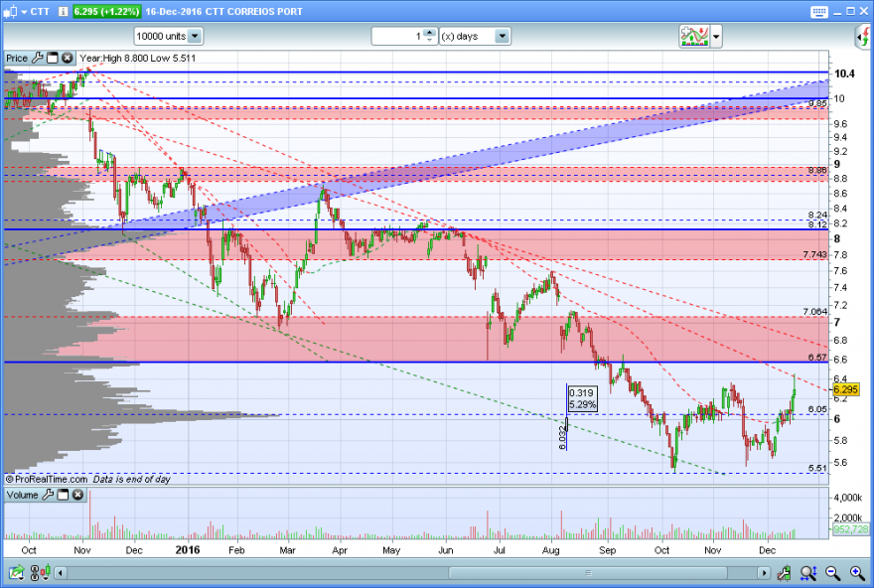Close the Price panel
This screenshot has width=874, height=588.
[68, 58]
